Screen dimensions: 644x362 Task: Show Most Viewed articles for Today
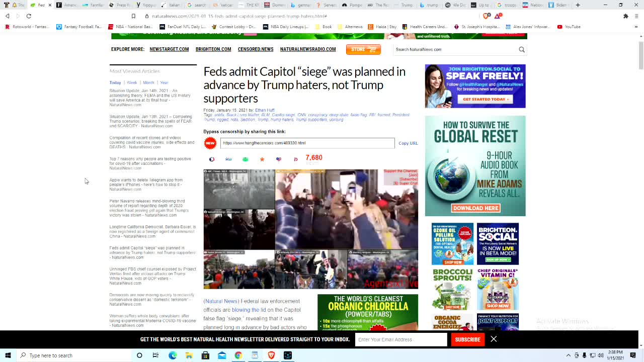click(x=115, y=82)
